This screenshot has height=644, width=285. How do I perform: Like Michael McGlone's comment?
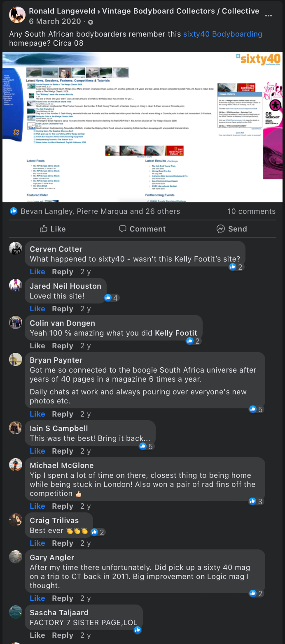pyautogui.click(x=37, y=506)
